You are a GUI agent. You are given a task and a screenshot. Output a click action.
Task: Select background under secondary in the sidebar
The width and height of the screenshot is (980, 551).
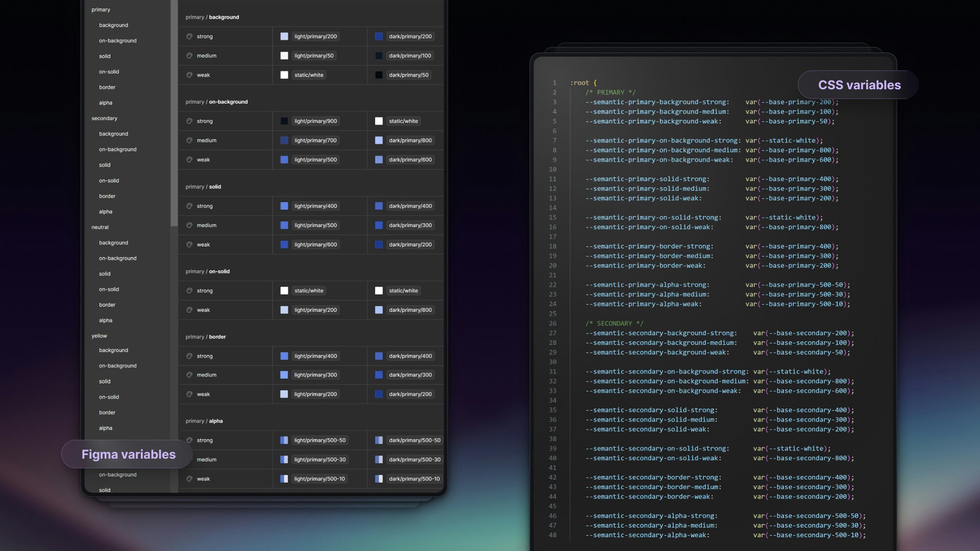pyautogui.click(x=113, y=134)
